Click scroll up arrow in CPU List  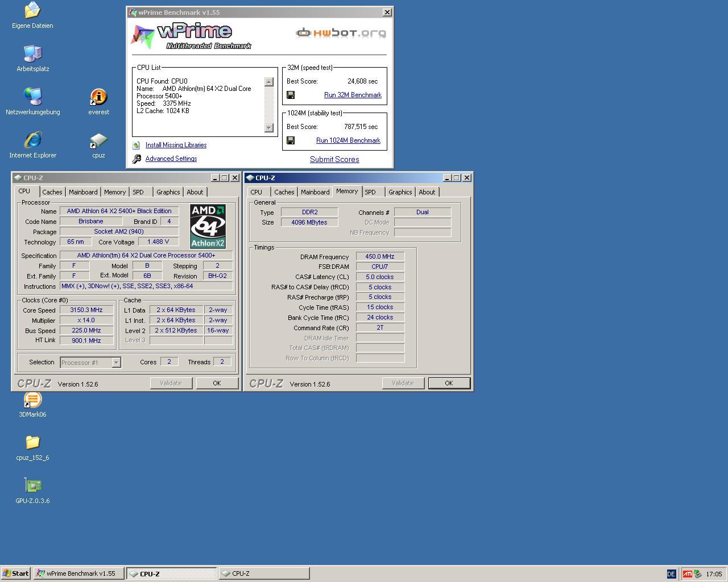pyautogui.click(x=269, y=82)
